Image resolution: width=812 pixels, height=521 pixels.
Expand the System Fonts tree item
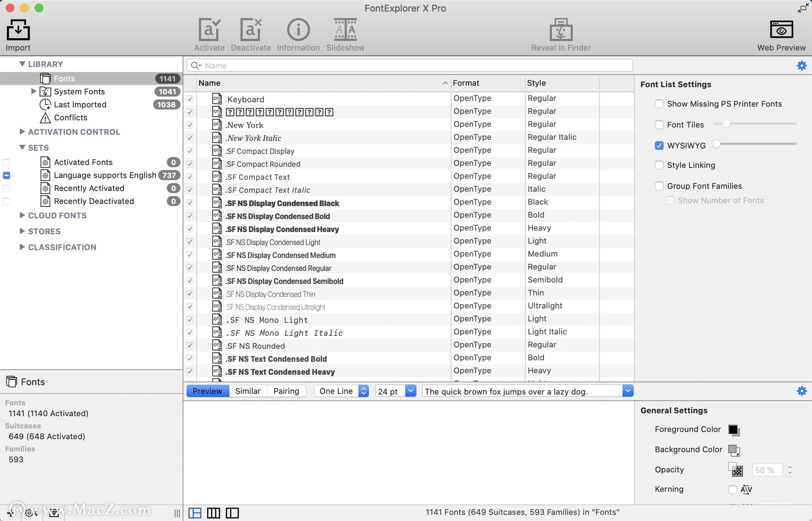[33, 91]
